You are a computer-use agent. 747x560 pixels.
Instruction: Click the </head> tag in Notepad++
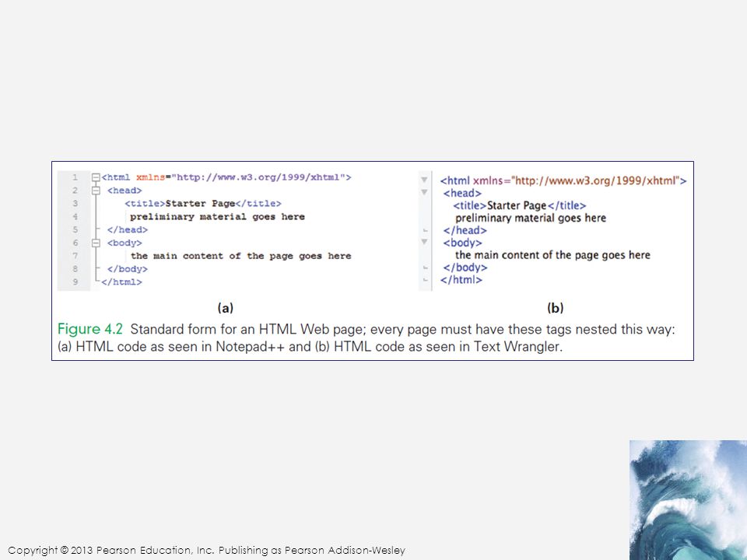(127, 230)
